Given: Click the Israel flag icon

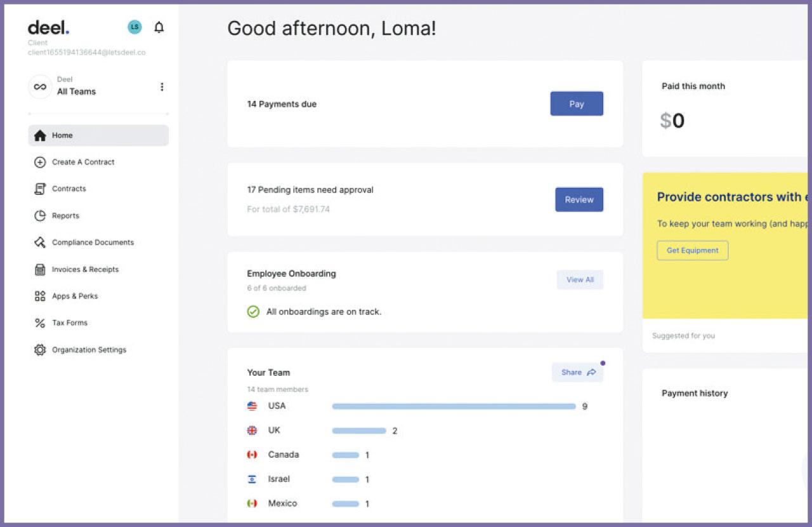Looking at the screenshot, I should (252, 479).
